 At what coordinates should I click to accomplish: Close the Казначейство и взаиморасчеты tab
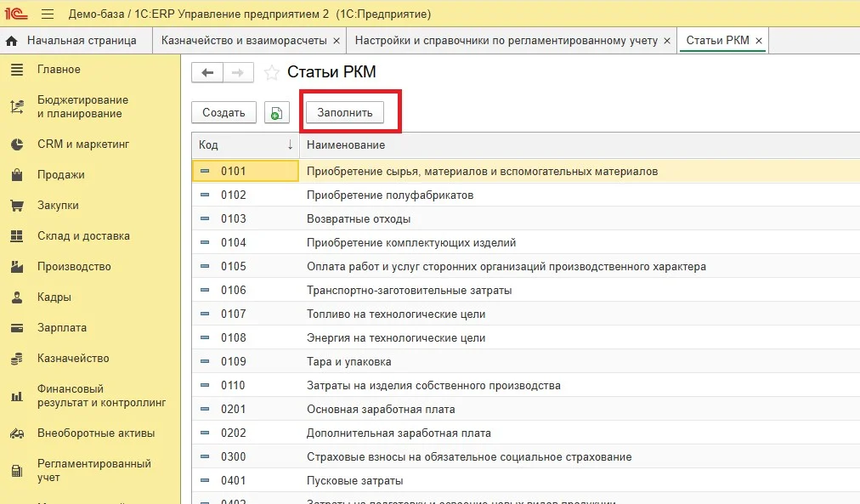click(x=337, y=41)
